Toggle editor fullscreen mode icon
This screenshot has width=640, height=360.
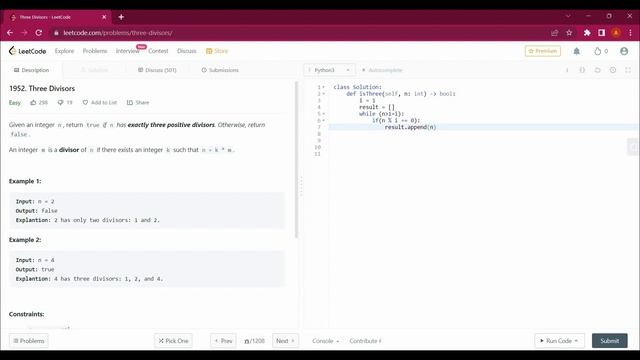(628, 70)
